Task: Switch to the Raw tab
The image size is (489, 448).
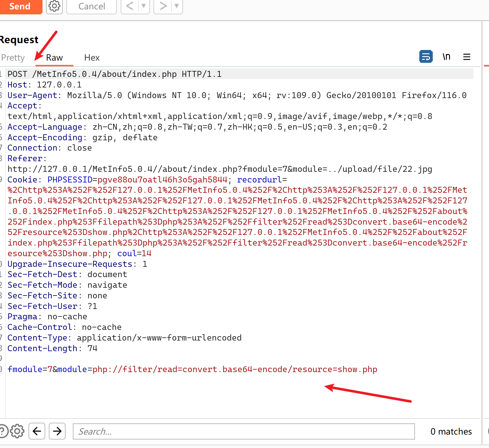Action: (x=54, y=57)
